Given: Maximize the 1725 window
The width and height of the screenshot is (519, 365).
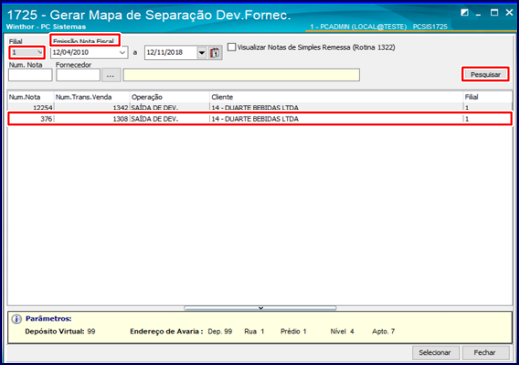Looking at the screenshot, I should click(494, 13).
